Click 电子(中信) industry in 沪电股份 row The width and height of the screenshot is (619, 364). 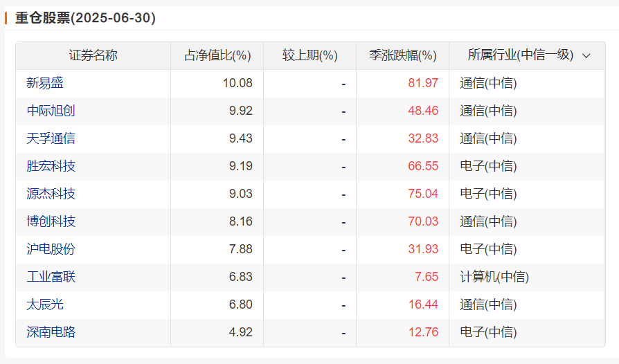click(x=488, y=249)
